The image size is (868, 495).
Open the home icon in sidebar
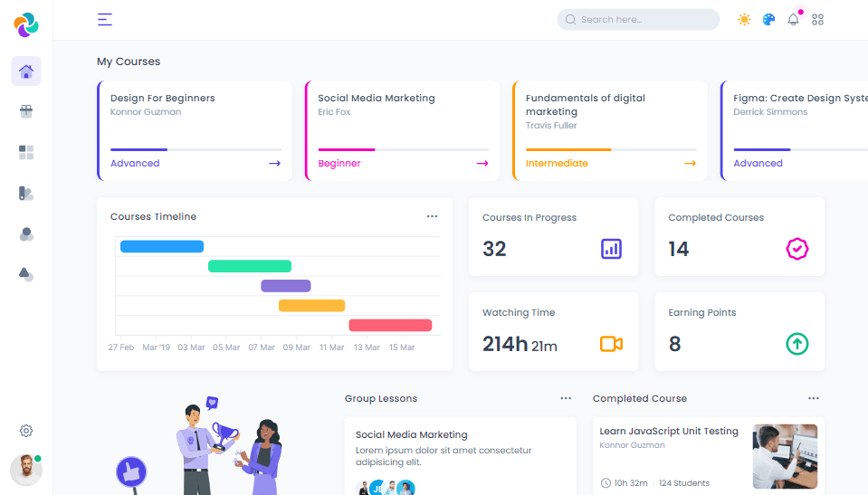(26, 71)
